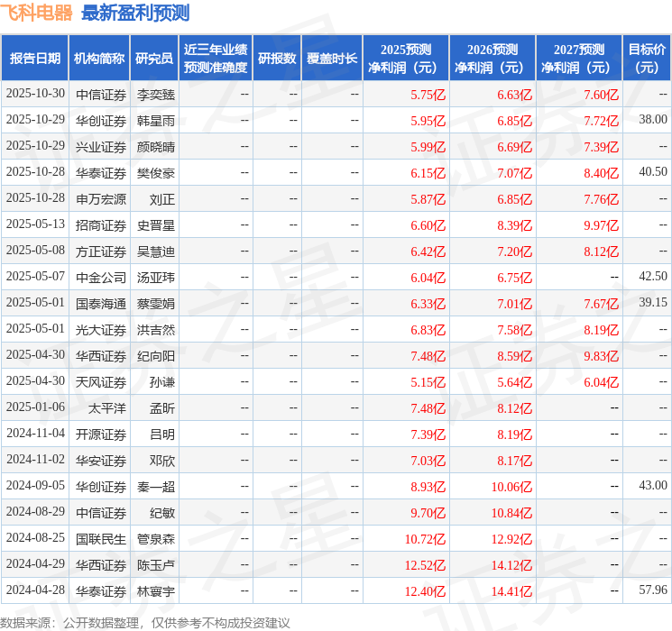Select the 2025预测净利润 column header
The image size is (672, 631).
click(406, 59)
